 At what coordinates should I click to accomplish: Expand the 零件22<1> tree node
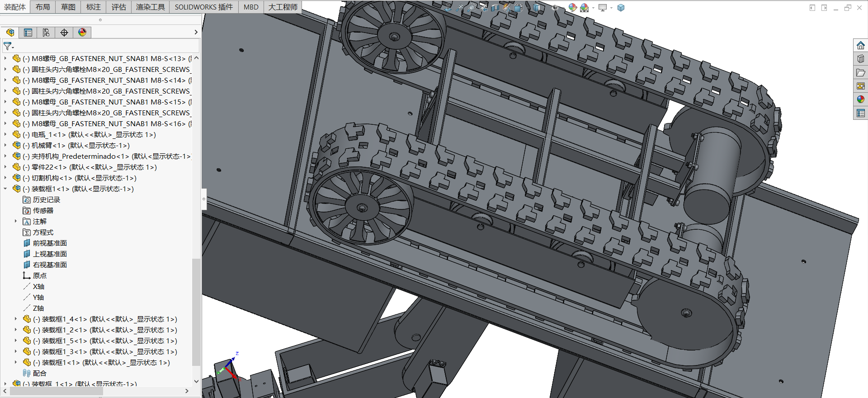(5, 167)
